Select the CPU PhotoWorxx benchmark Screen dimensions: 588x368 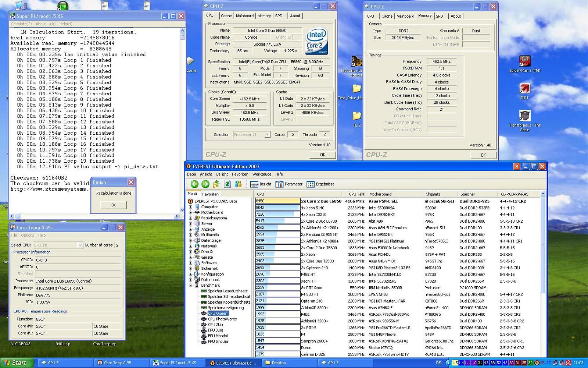click(x=222, y=319)
